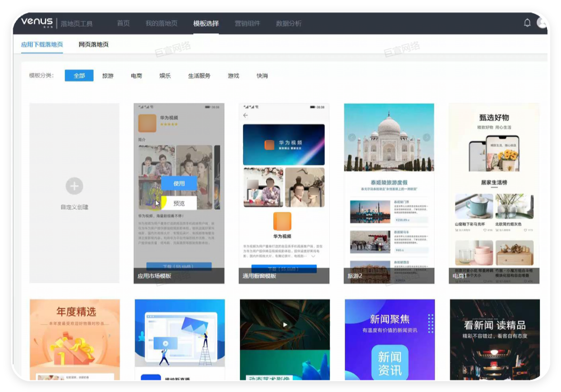Click the 预览 button on 应用市场模板
The image size is (561, 392).
[x=179, y=203]
